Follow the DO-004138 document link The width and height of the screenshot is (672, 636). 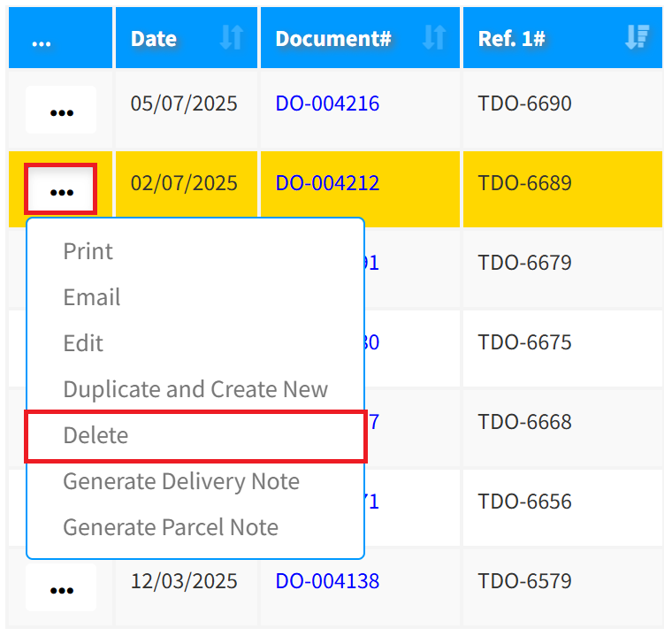327,581
